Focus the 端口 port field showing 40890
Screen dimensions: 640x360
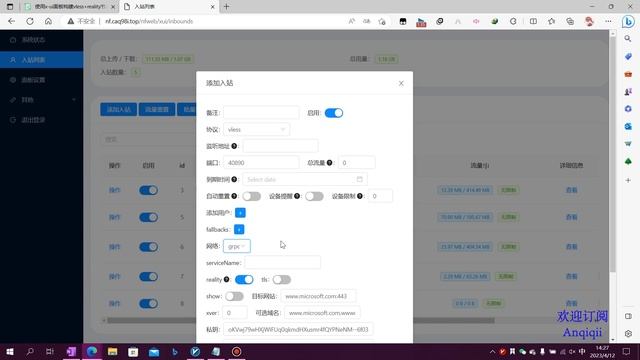tap(261, 162)
